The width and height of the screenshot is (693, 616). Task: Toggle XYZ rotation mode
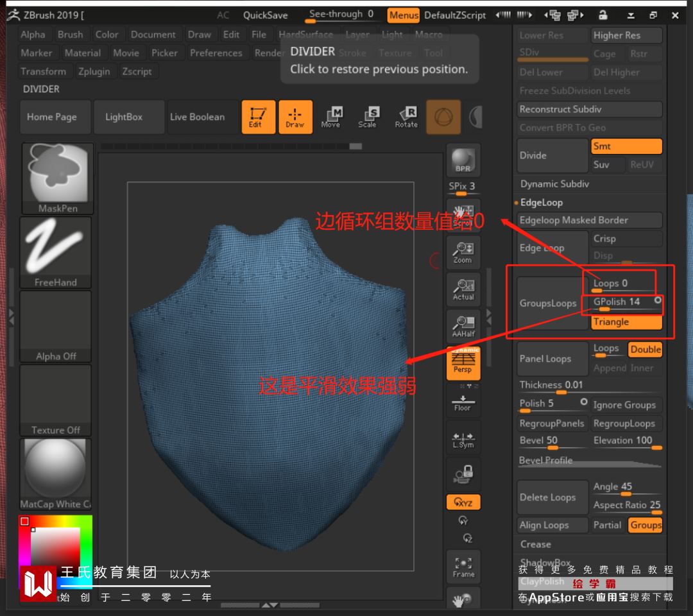click(463, 502)
